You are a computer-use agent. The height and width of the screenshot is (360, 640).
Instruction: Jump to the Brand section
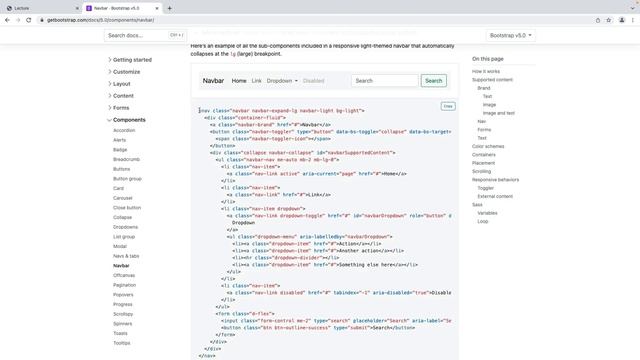(484, 88)
